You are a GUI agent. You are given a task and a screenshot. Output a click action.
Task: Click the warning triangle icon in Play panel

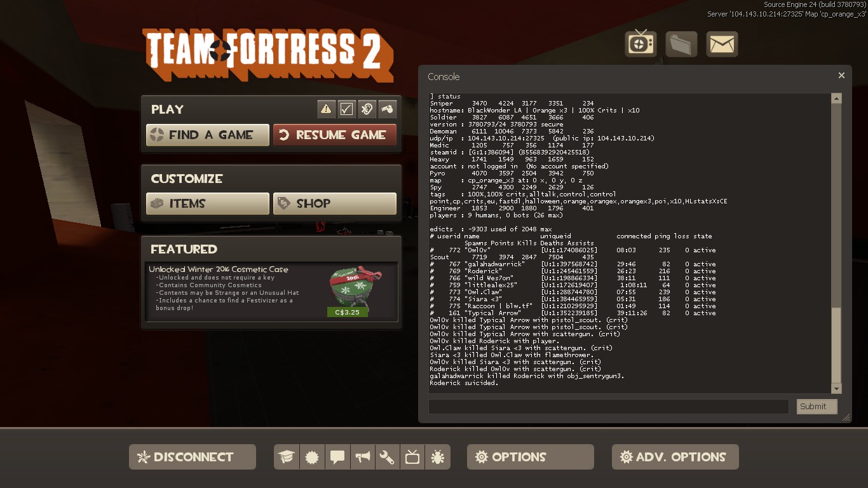coord(326,109)
